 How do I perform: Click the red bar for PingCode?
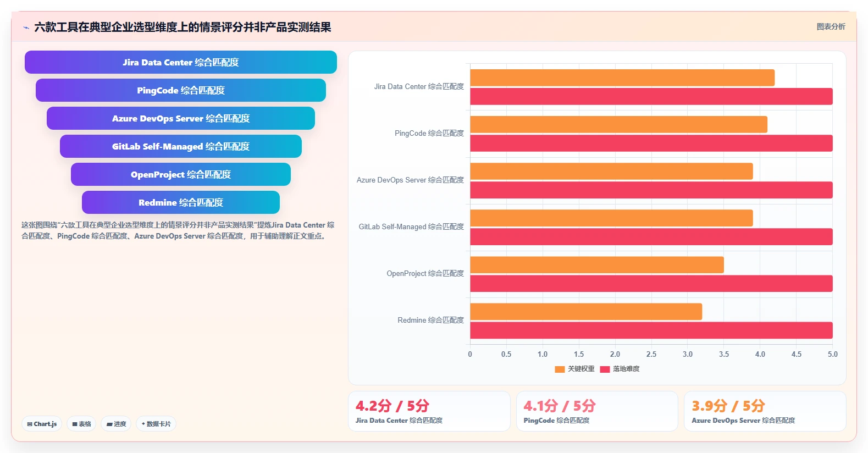[x=651, y=143]
